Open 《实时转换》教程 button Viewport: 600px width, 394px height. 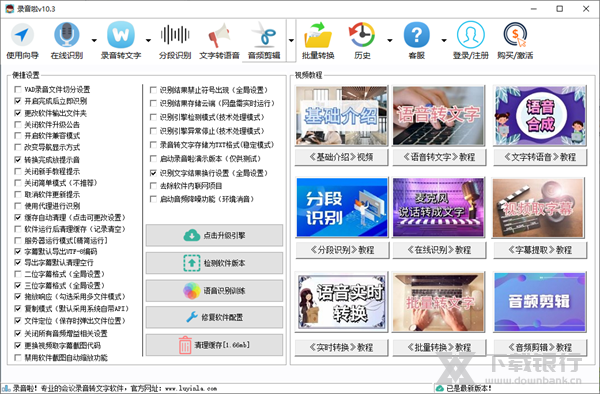pyautogui.click(x=341, y=347)
